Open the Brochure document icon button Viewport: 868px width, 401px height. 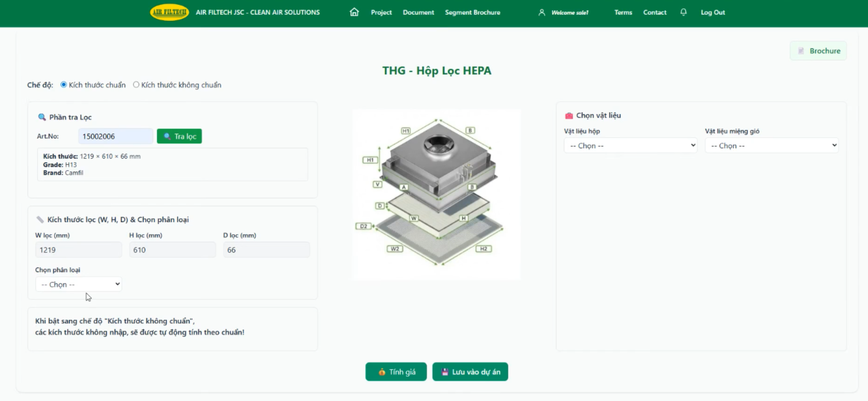(818, 51)
